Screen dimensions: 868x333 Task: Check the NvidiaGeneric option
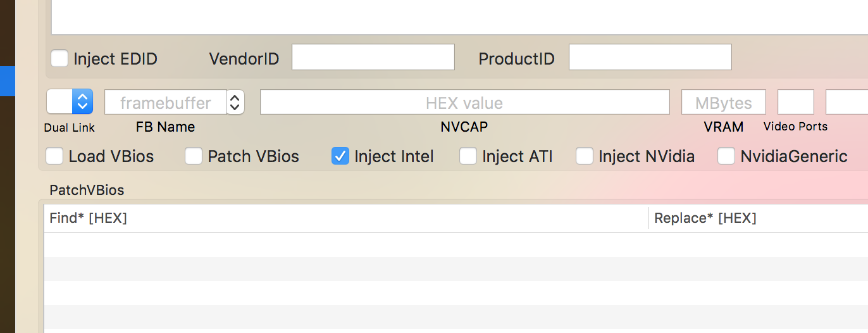(726, 156)
